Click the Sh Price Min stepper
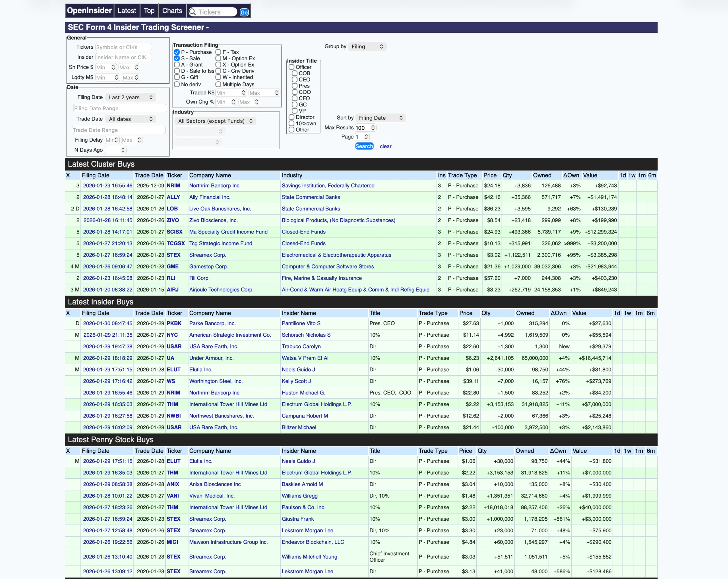Screen dimensions: 728x579 point(113,67)
